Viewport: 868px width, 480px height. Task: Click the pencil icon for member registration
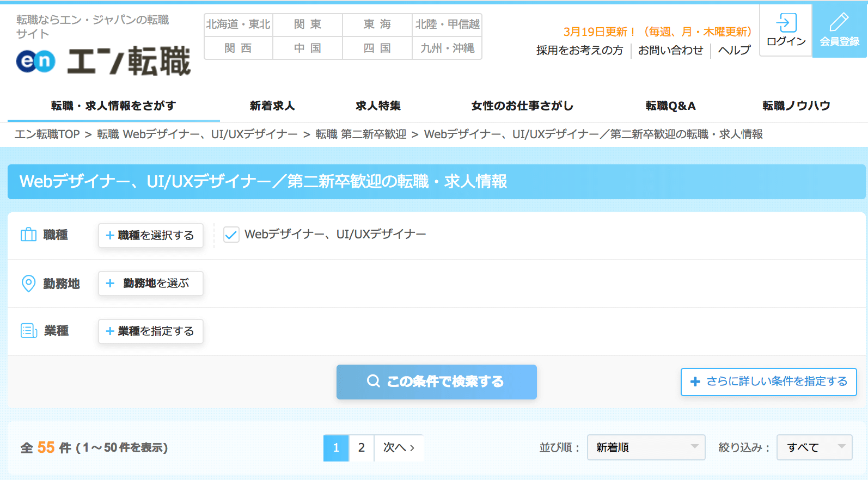coord(839,22)
